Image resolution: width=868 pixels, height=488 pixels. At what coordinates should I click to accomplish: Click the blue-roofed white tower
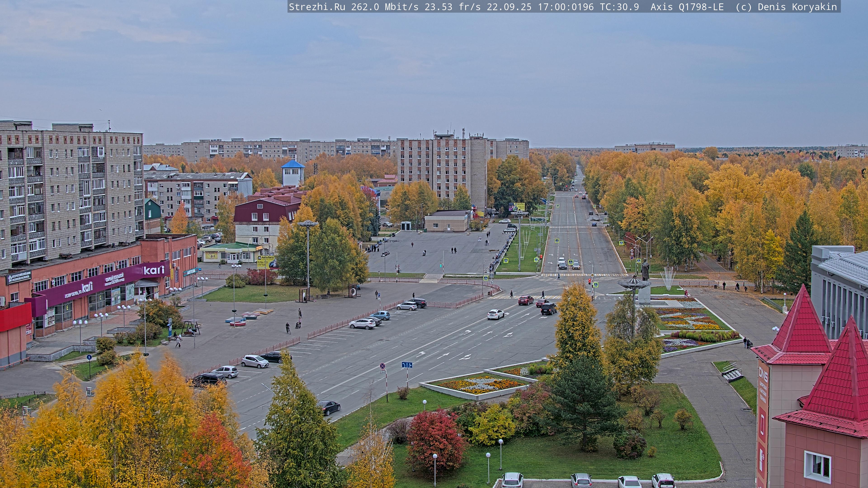click(293, 173)
